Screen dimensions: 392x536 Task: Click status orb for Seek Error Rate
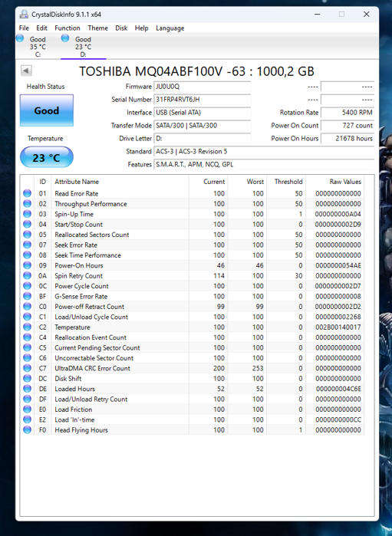(x=27, y=245)
